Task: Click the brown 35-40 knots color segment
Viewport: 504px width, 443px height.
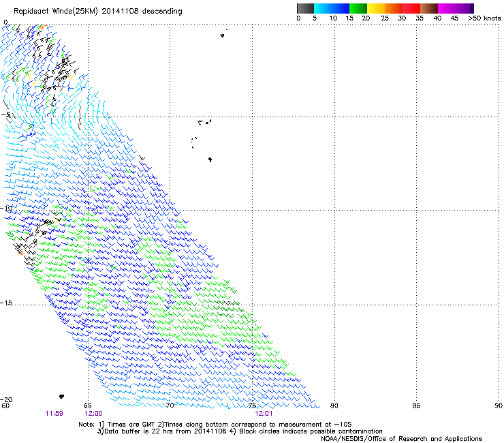Action: click(429, 8)
